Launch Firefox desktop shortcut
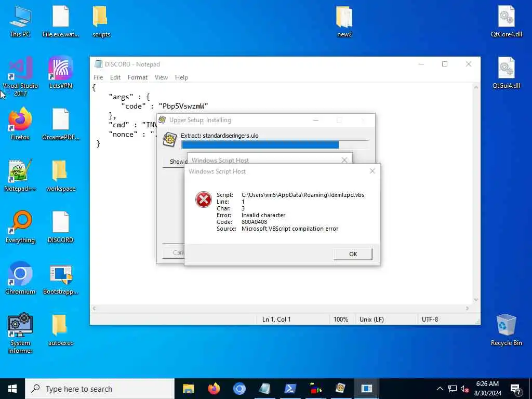This screenshot has width=532, height=399. click(x=20, y=124)
